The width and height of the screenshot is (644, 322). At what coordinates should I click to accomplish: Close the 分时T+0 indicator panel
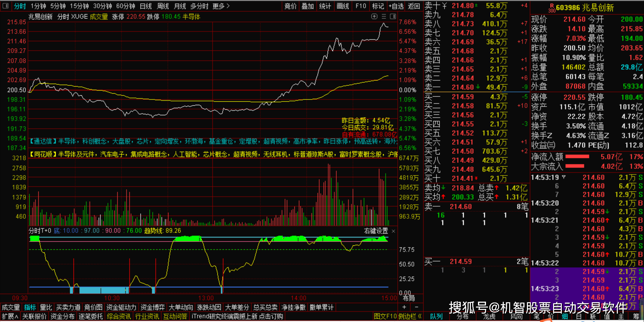tap(393, 231)
